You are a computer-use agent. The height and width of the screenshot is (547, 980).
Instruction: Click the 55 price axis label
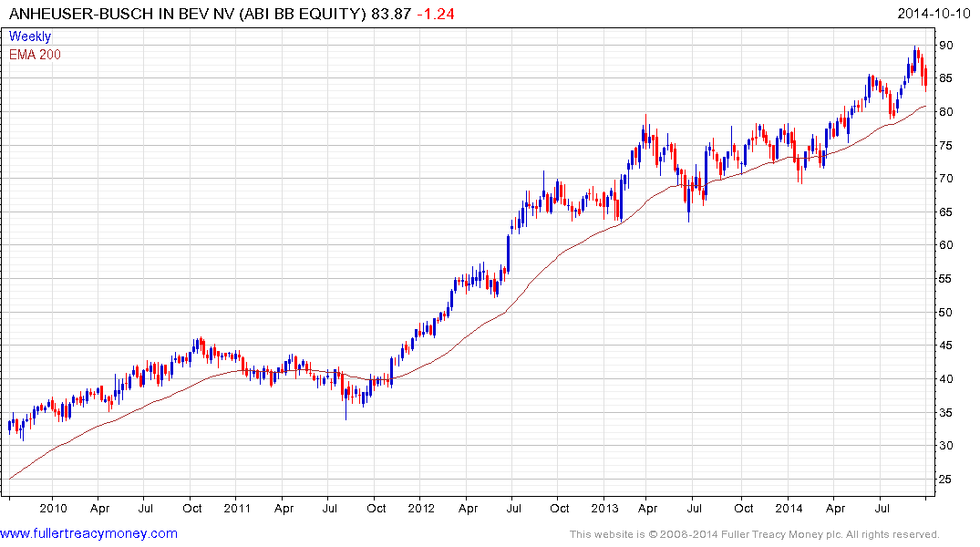point(945,279)
